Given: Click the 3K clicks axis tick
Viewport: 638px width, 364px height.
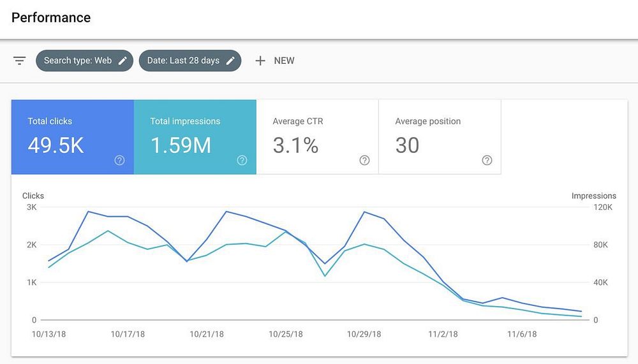Looking at the screenshot, I should [x=32, y=207].
